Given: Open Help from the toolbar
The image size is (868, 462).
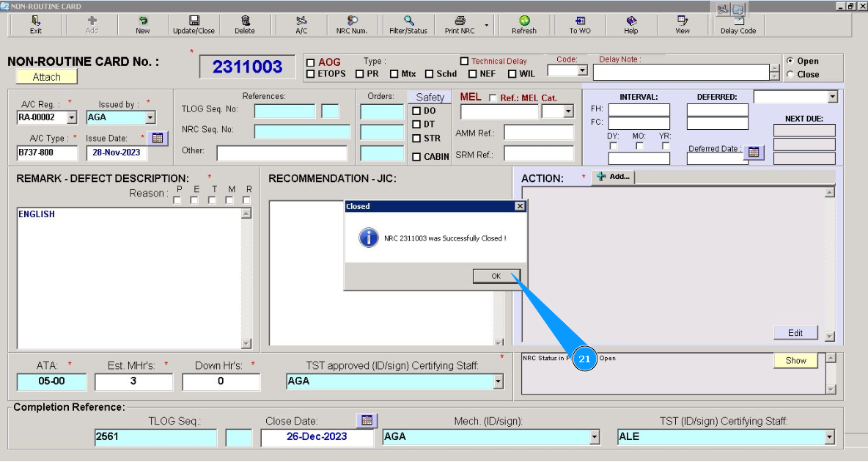Looking at the screenshot, I should pos(631,25).
